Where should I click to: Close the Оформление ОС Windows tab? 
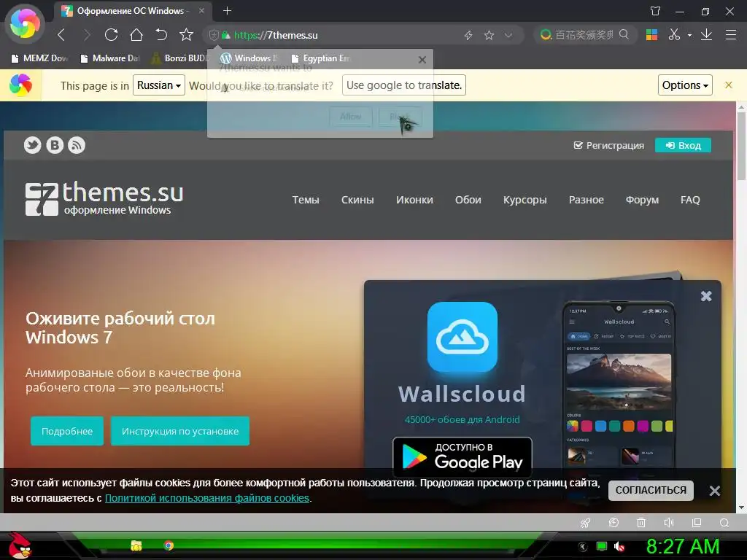click(201, 10)
